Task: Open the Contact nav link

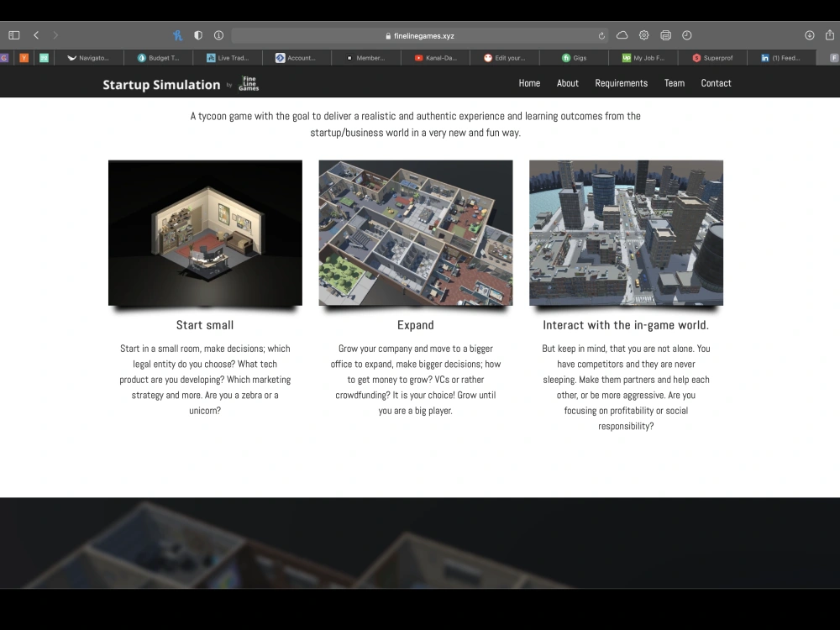Action: click(x=717, y=83)
